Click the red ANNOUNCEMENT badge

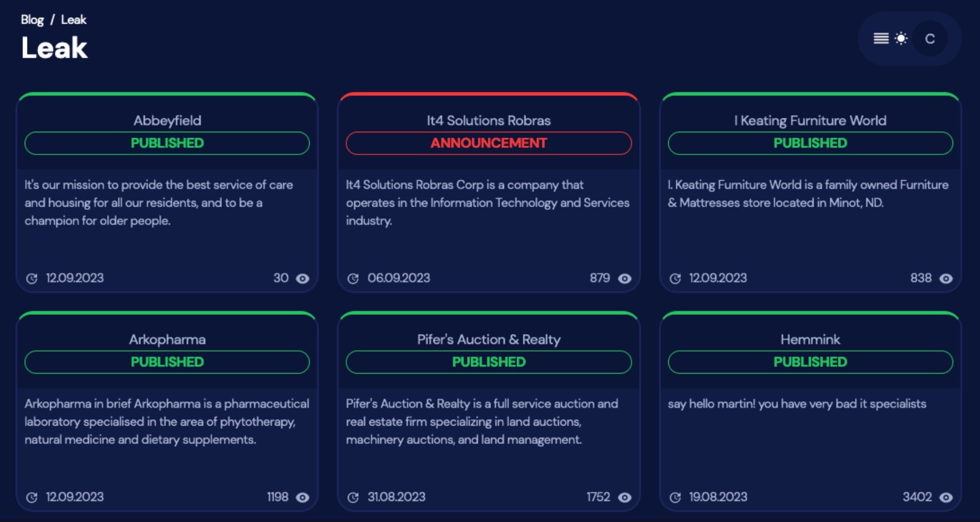(x=488, y=143)
